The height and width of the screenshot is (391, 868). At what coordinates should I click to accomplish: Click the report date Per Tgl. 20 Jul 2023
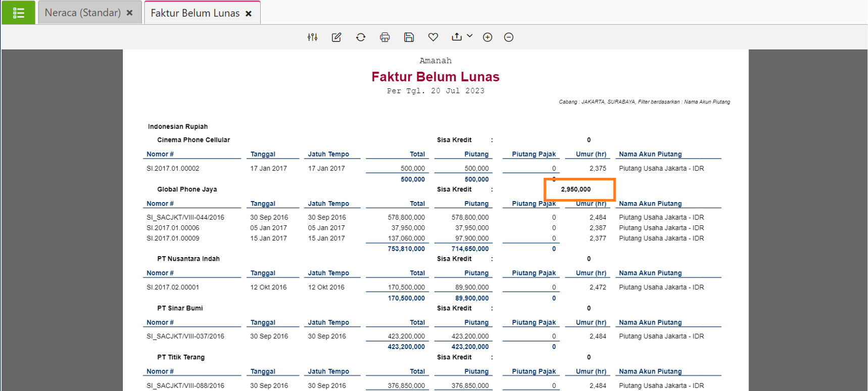436,91
